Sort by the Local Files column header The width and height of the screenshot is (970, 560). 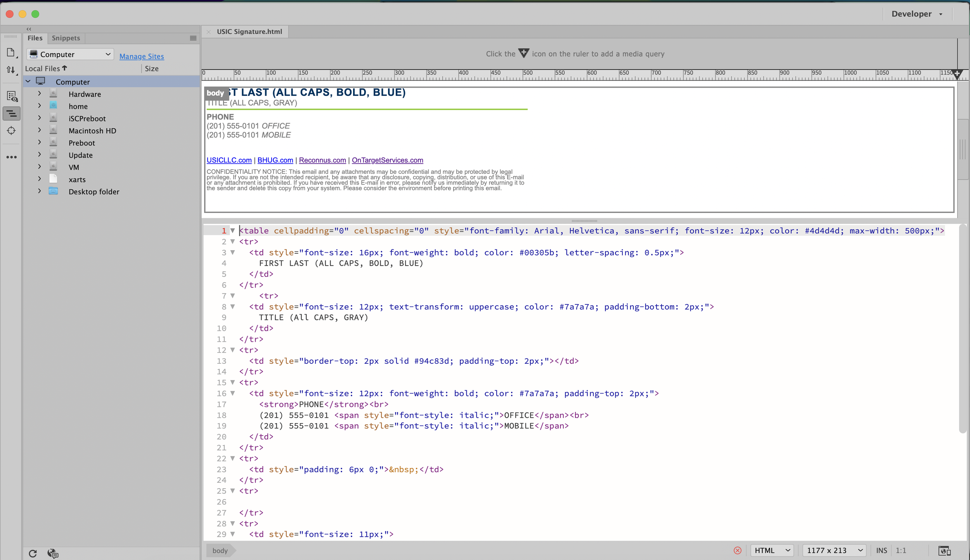(46, 68)
